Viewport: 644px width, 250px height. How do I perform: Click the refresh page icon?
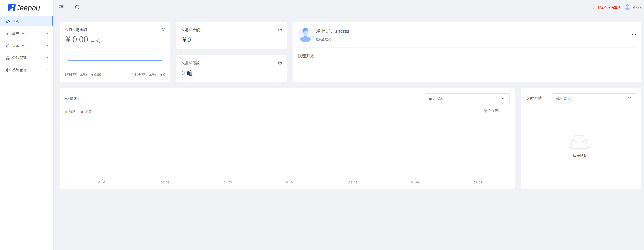click(77, 7)
